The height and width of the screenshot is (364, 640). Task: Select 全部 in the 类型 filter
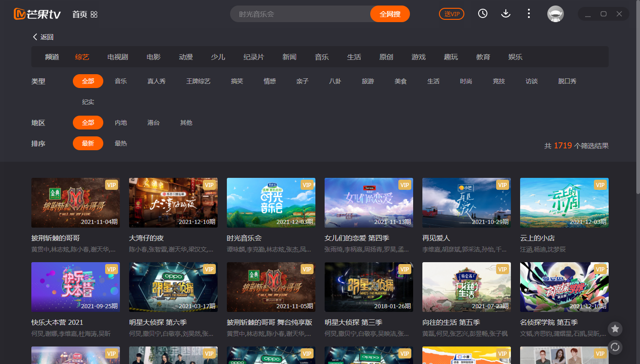88,81
